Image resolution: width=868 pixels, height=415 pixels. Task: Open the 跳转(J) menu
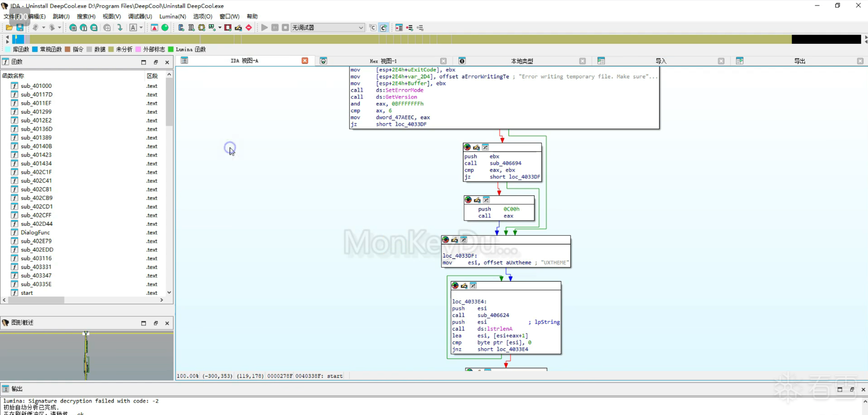click(61, 16)
